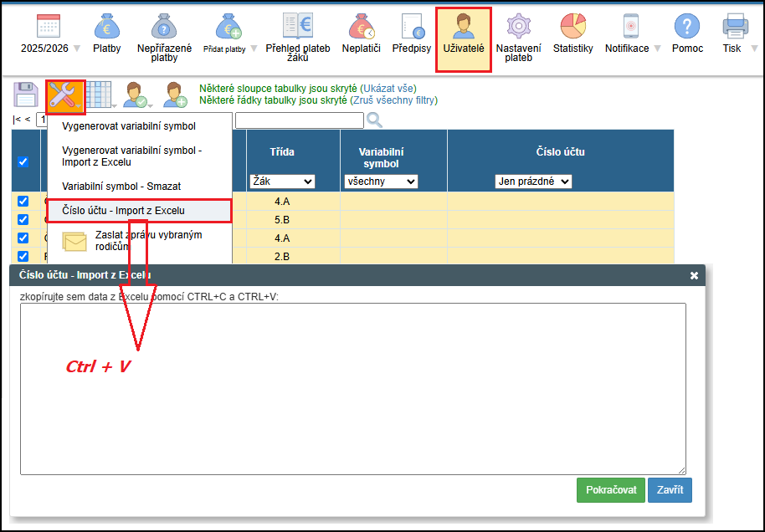Open the Číslo účtu filter Jen prázdné

pos(532,182)
